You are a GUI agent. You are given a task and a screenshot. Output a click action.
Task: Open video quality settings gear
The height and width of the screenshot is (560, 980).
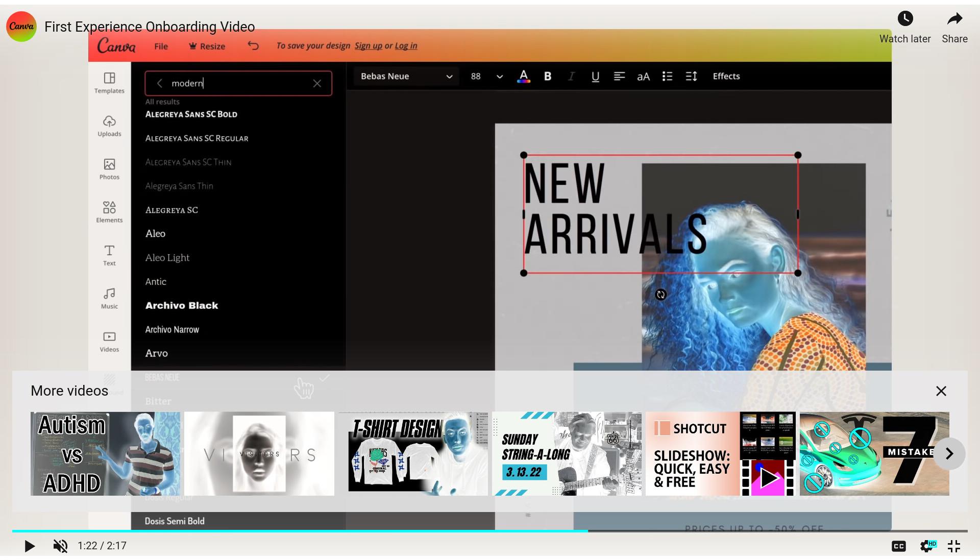click(x=926, y=546)
